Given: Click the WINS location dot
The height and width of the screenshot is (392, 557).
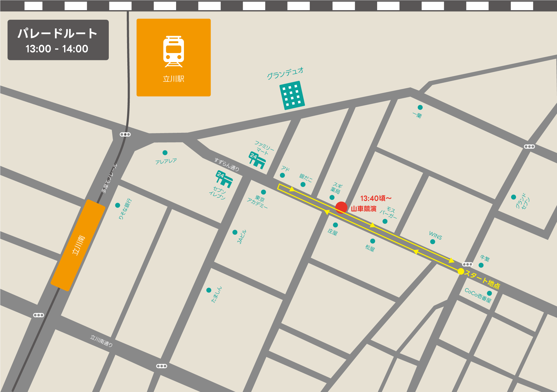Looking at the screenshot, I should [433, 242].
